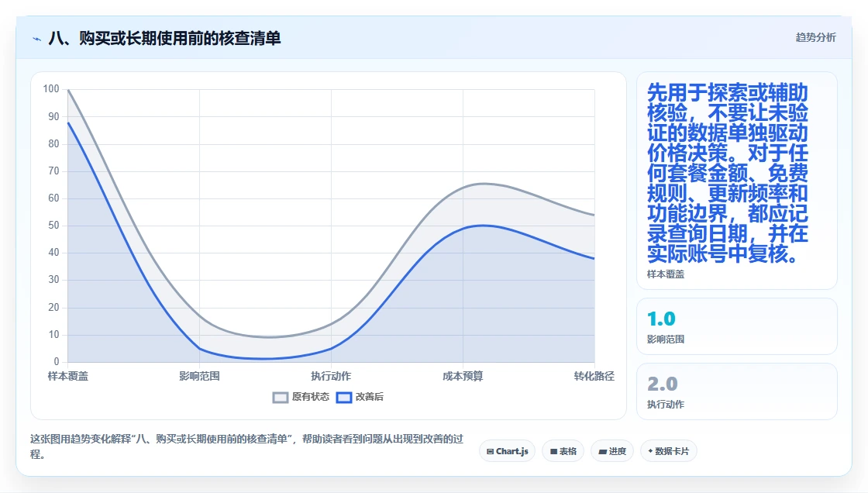
Task: Click the 趋势分析 label in header
Action: (815, 38)
